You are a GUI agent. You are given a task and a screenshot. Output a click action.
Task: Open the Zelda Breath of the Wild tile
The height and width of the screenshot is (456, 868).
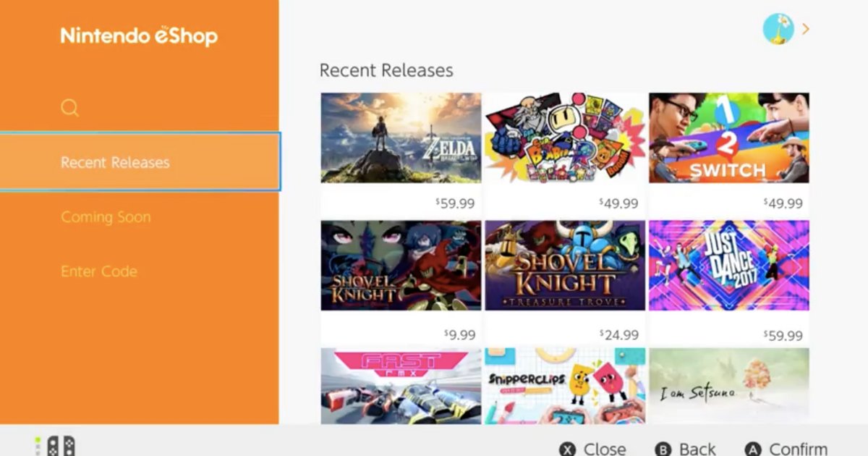pyautogui.click(x=401, y=153)
